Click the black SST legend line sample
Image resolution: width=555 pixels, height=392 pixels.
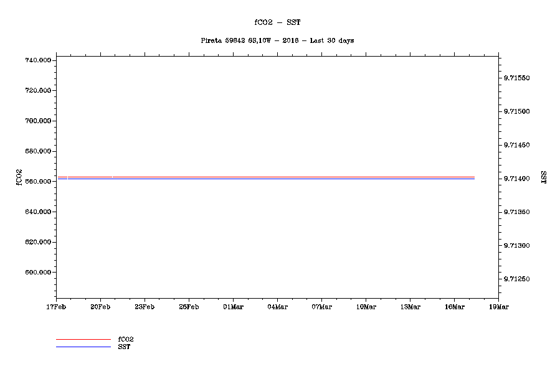83,347
